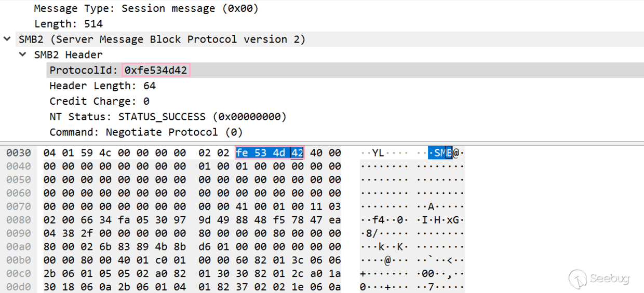This screenshot has height=293, width=644.
Task: Select the Command: Negotiate Protocol row
Action: (146, 132)
